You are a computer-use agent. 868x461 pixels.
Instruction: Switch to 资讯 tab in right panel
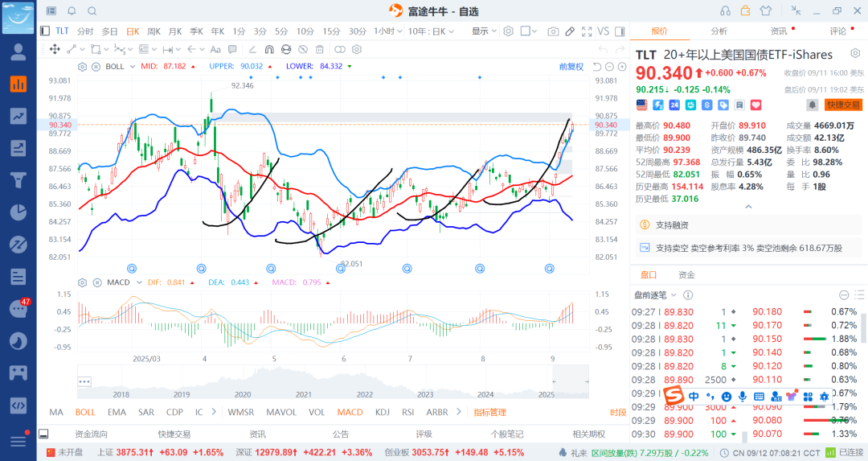[x=779, y=31]
